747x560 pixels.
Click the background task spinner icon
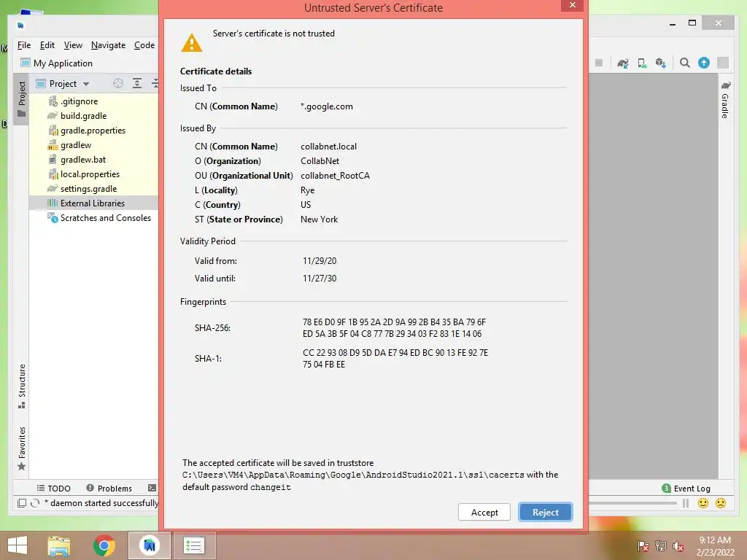point(35,503)
